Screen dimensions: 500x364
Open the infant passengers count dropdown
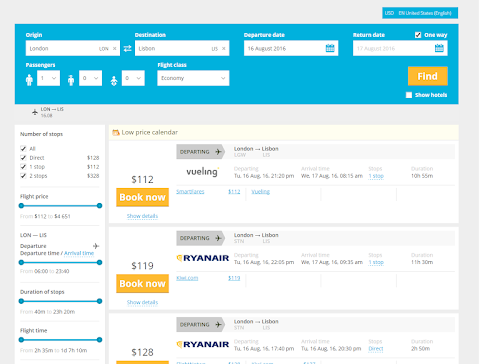point(133,78)
